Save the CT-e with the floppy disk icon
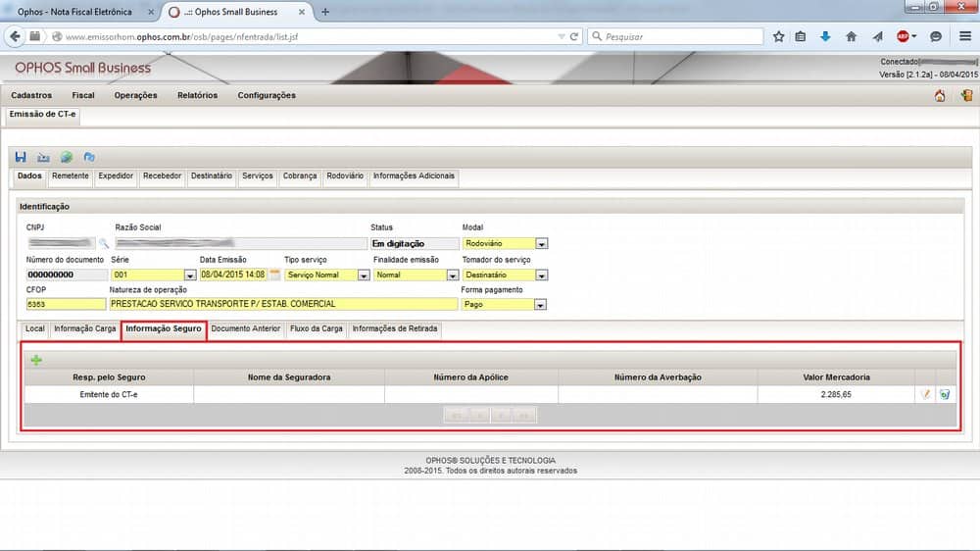Viewport: 980px width, 551px height. 21,157
